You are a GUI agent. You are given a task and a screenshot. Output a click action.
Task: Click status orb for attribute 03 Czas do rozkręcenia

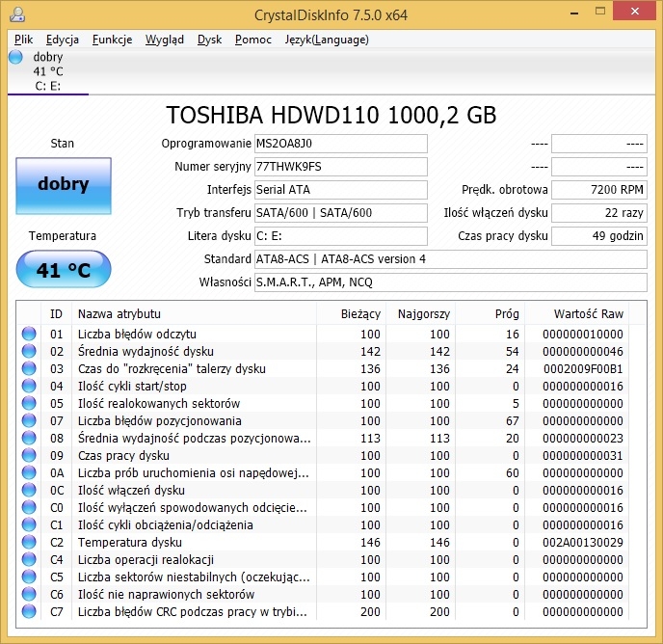[29, 368]
